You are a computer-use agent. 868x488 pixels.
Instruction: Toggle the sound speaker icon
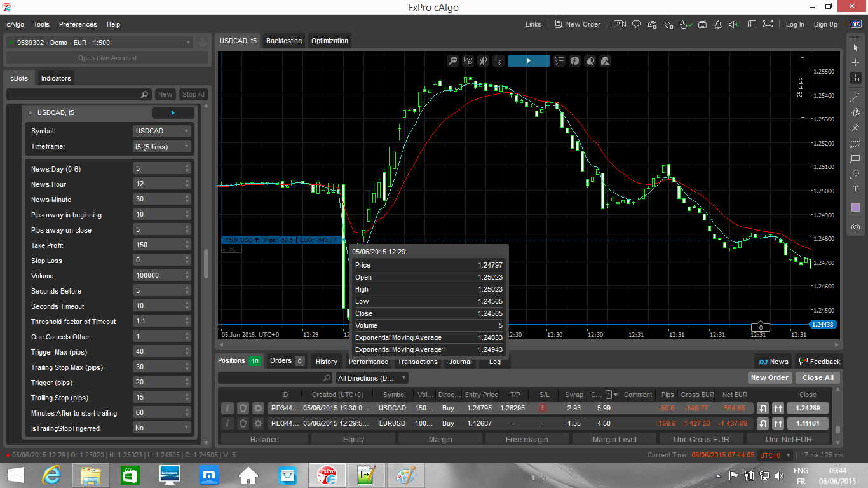point(734,24)
